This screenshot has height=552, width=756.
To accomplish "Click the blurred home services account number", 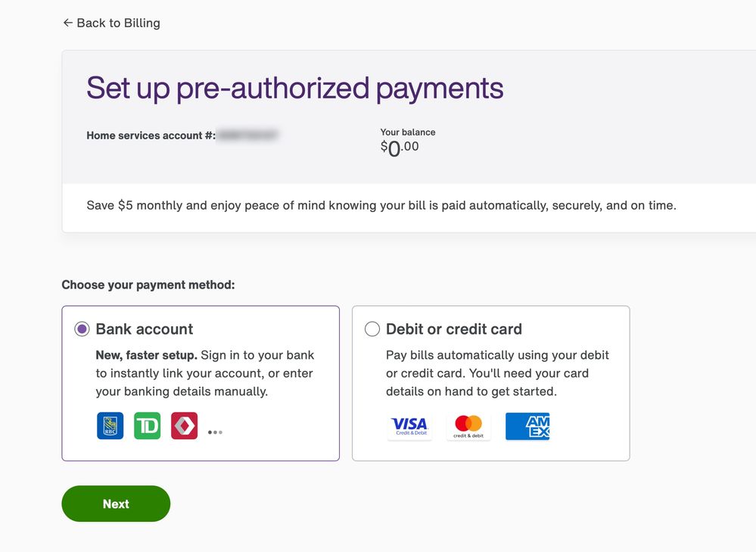I will [248, 136].
